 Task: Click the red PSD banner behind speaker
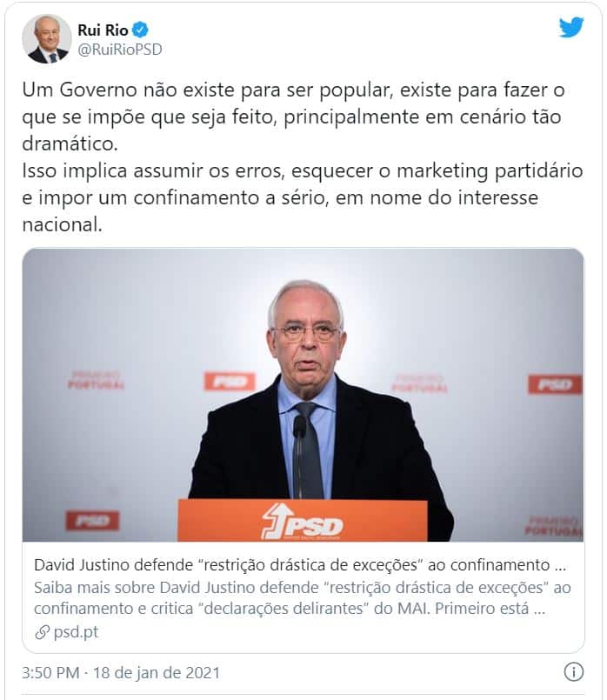[230, 382]
